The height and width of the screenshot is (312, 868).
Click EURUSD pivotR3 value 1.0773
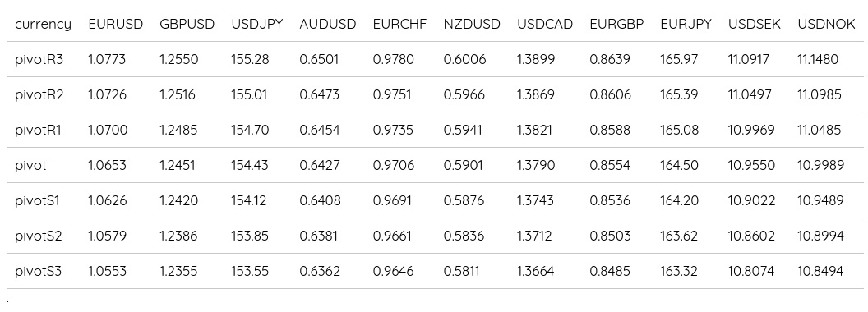[x=107, y=59]
